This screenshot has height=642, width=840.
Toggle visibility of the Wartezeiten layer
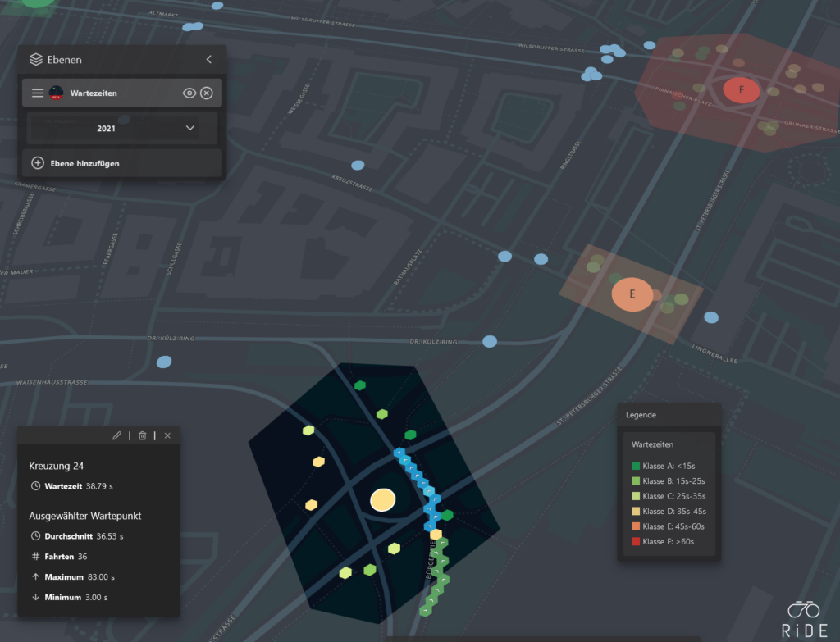pyautogui.click(x=189, y=93)
